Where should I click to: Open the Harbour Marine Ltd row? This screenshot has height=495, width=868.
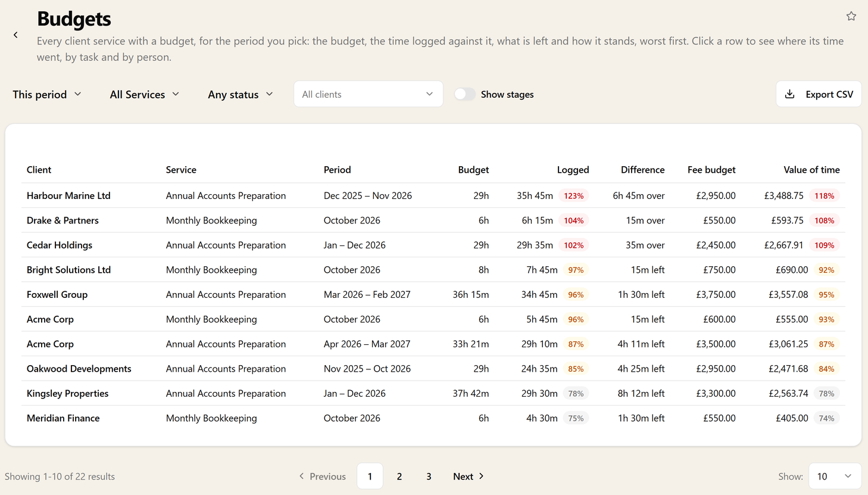pyautogui.click(x=433, y=195)
